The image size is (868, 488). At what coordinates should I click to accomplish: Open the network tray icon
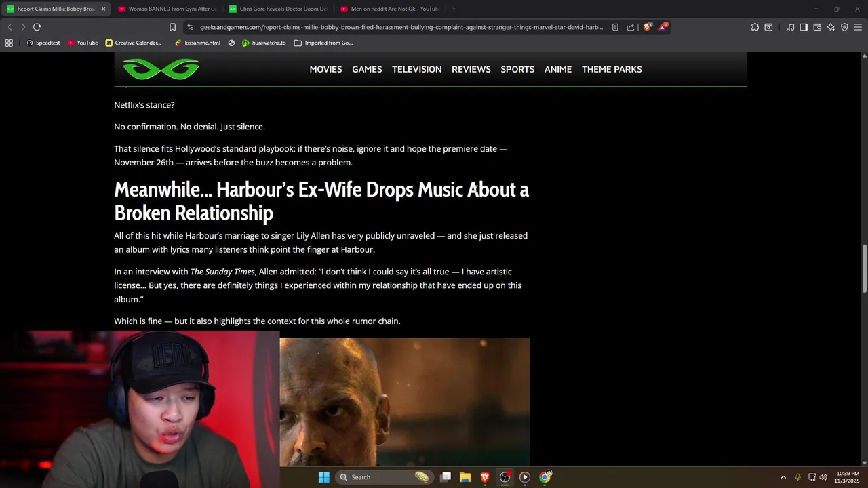(x=812, y=477)
